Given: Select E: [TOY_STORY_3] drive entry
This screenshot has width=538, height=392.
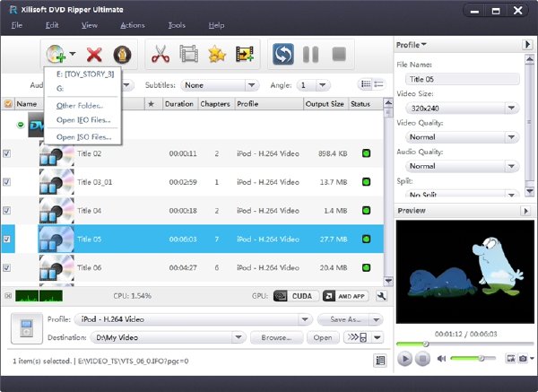Looking at the screenshot, I should click(85, 74).
